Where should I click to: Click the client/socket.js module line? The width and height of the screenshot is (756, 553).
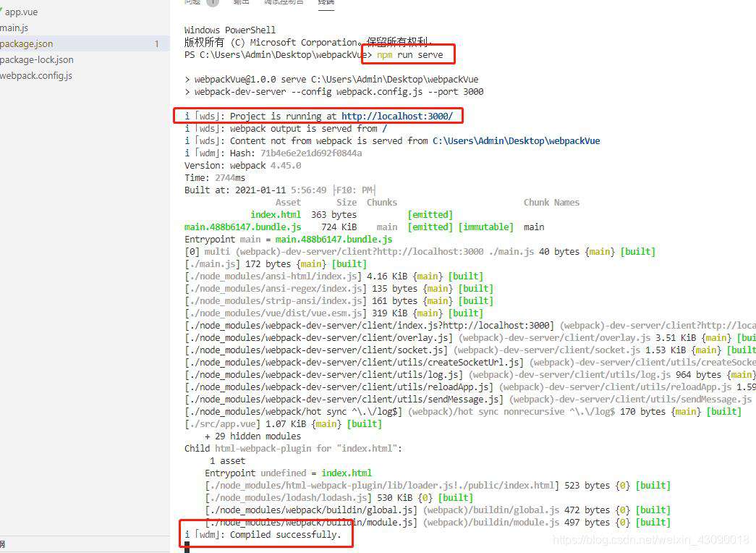(x=470, y=350)
